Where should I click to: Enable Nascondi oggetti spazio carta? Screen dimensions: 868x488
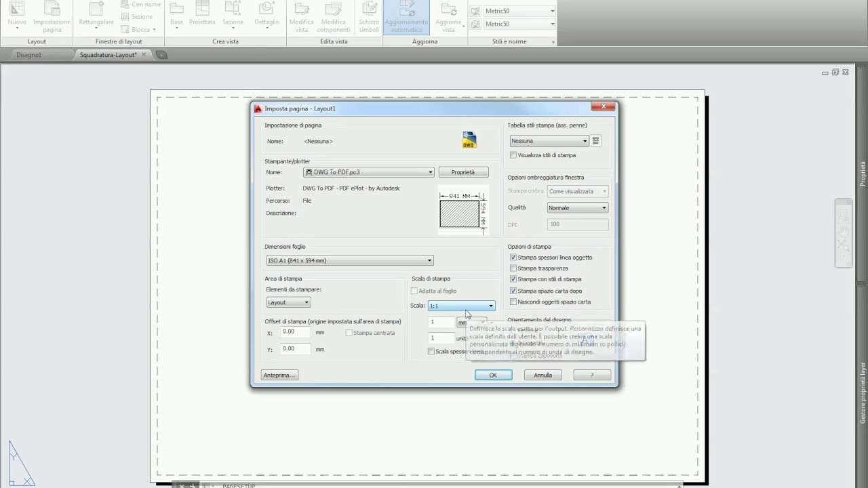[513, 302]
